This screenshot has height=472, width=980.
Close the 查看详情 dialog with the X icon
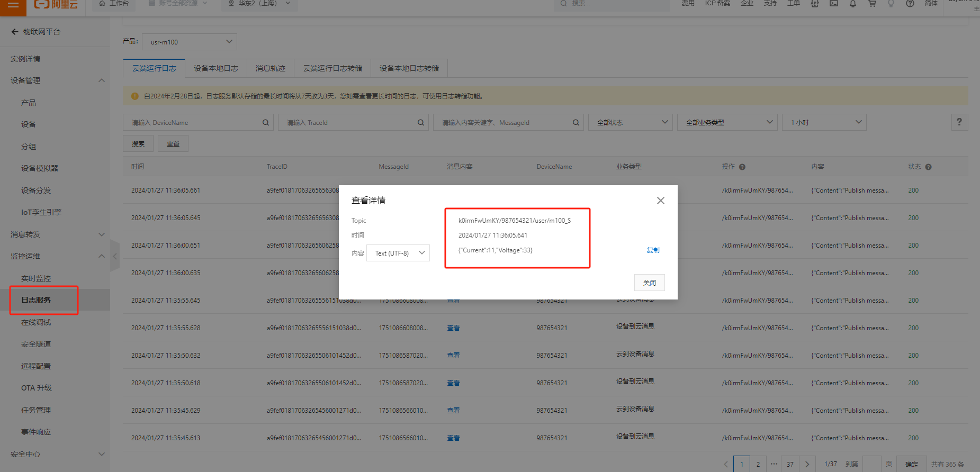(660, 201)
